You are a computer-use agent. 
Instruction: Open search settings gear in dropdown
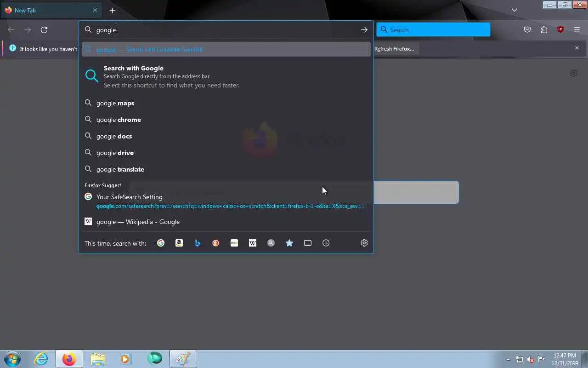364,243
